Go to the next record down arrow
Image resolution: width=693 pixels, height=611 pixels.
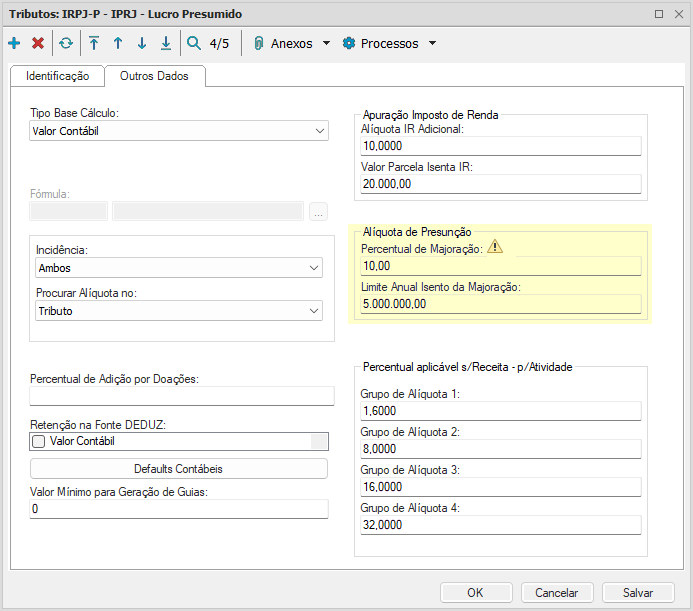point(142,43)
